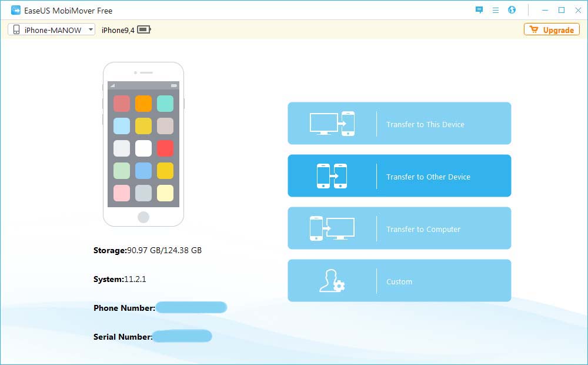Click the user-with-gear Custom icon

(x=332, y=281)
